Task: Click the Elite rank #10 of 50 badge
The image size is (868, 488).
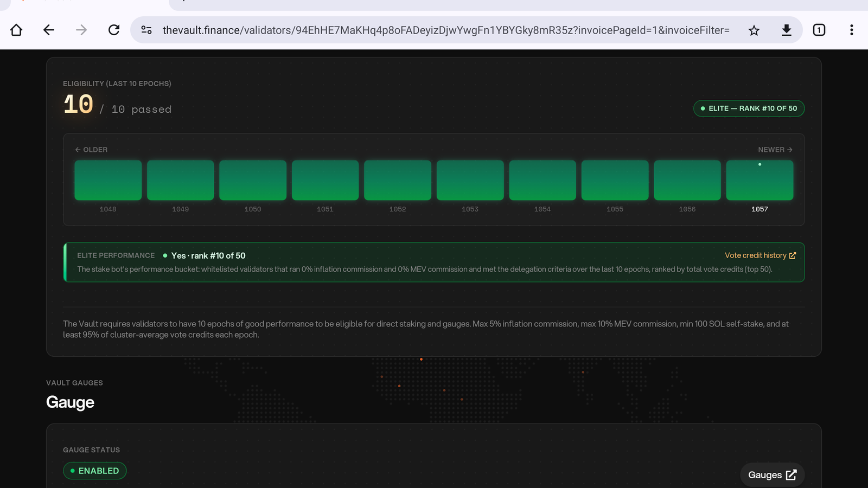Action: 749,108
